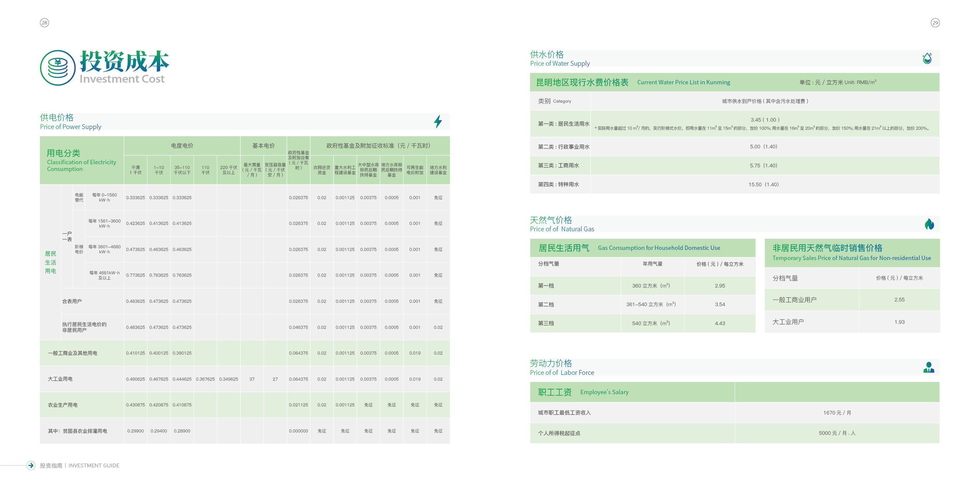The width and height of the screenshot is (980, 490).
Task: Select the Current Water Price List in Kunming title
Action: (x=684, y=82)
